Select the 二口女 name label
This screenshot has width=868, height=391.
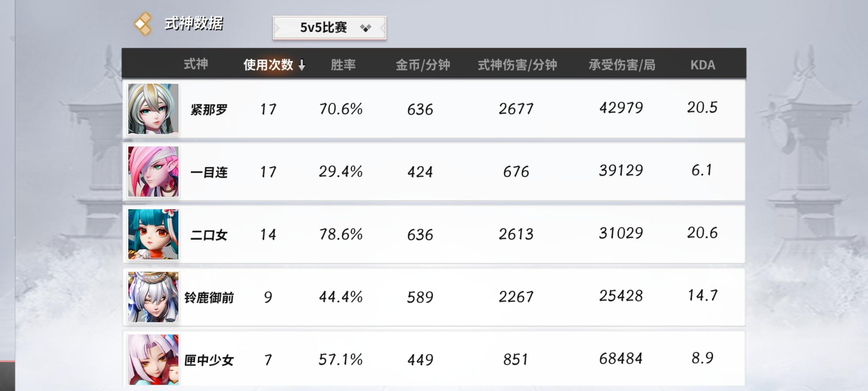click(209, 235)
